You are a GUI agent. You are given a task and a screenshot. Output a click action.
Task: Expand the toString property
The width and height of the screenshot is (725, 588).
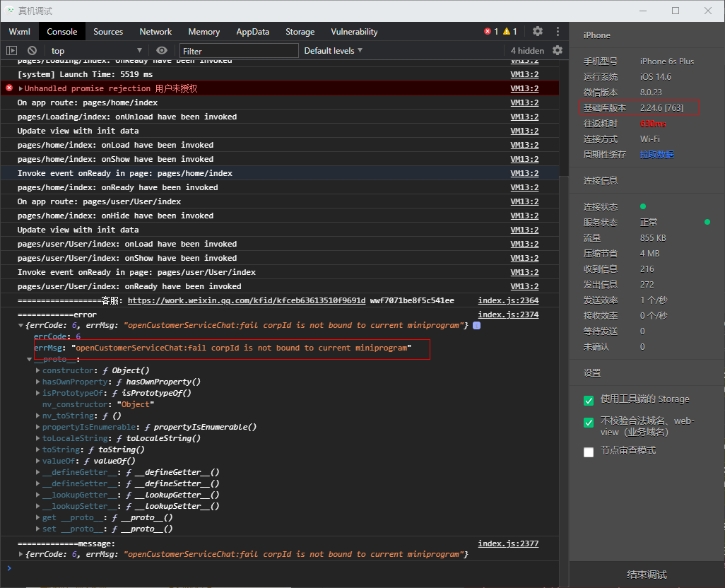point(38,449)
